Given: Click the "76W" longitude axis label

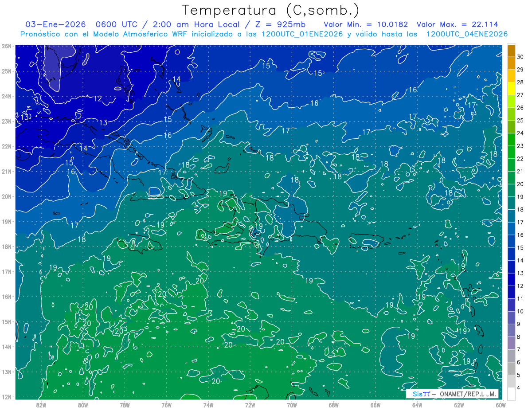Looking at the screenshot, I should pos(166,405).
